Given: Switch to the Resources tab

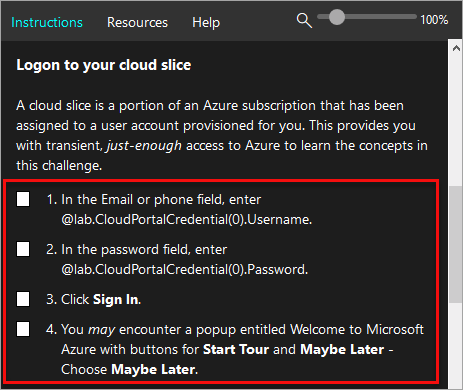Looking at the screenshot, I should tap(137, 23).
